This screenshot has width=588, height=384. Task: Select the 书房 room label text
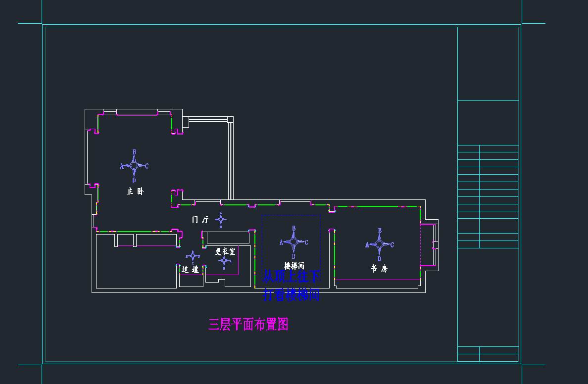click(x=379, y=268)
